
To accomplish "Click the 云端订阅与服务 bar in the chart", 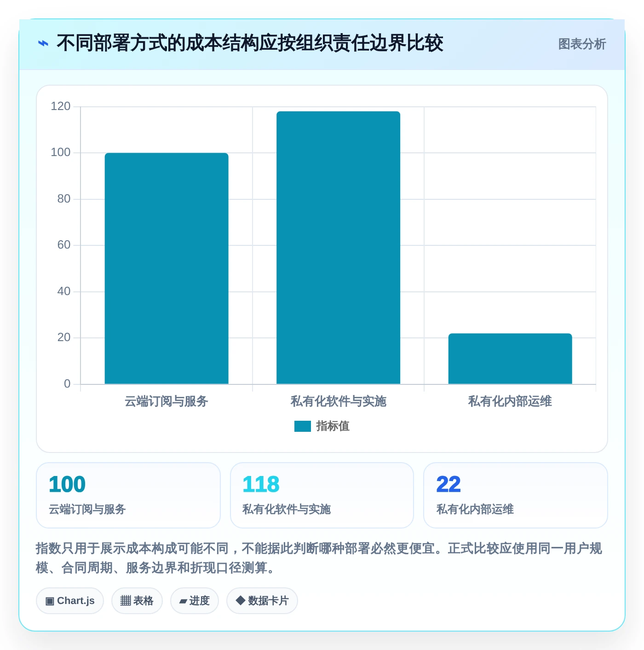I will pos(167,268).
